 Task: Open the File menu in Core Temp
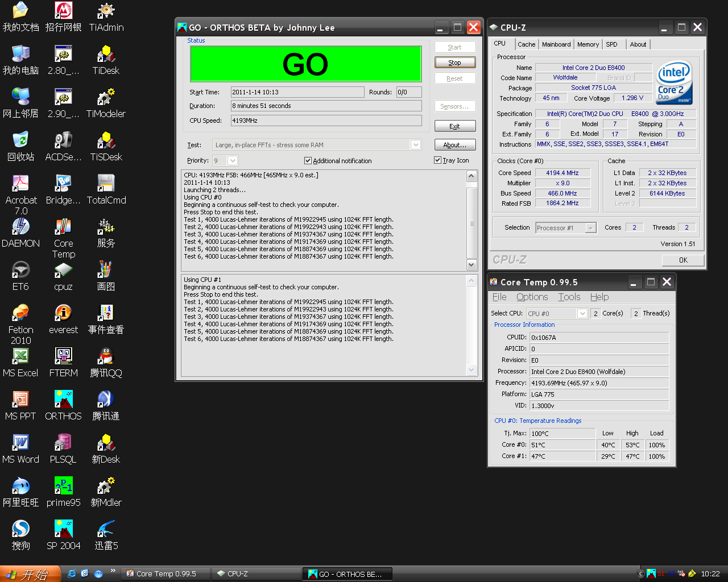coord(499,297)
